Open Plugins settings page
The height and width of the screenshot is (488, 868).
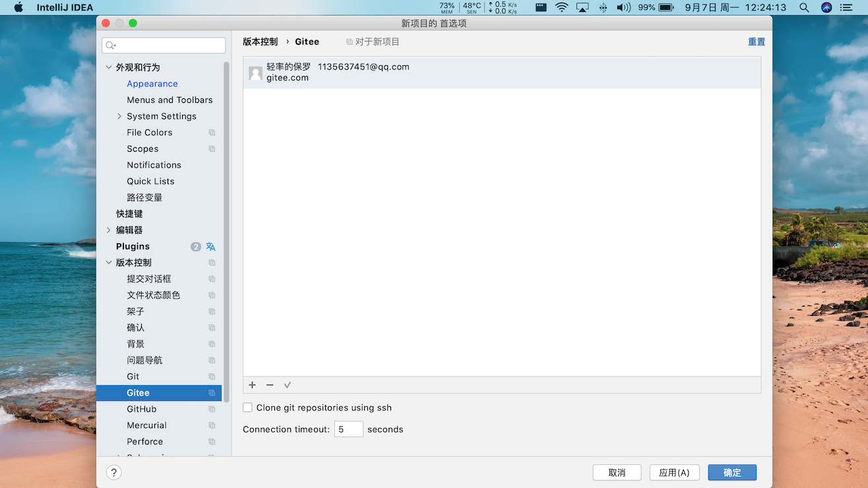(x=133, y=247)
